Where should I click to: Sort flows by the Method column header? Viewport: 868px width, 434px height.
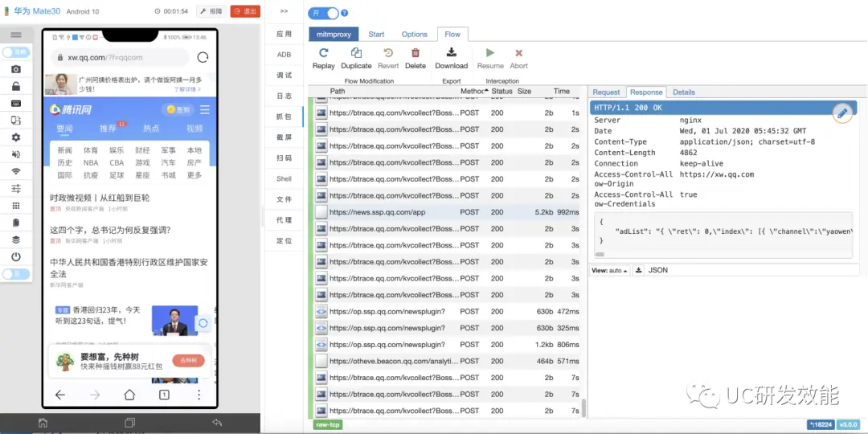click(x=473, y=92)
